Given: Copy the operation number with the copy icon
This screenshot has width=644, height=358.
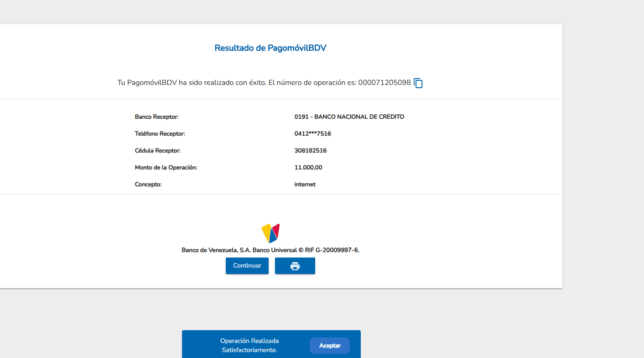Looking at the screenshot, I should click(418, 83).
